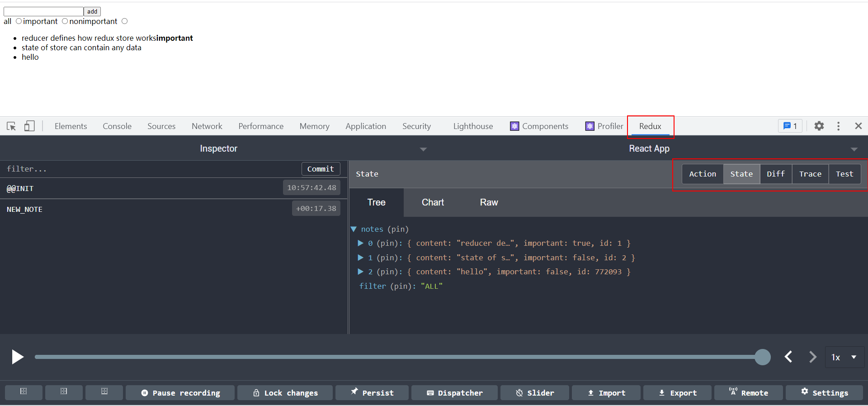
Task: Open the Performance DevTools tab
Action: 261,126
